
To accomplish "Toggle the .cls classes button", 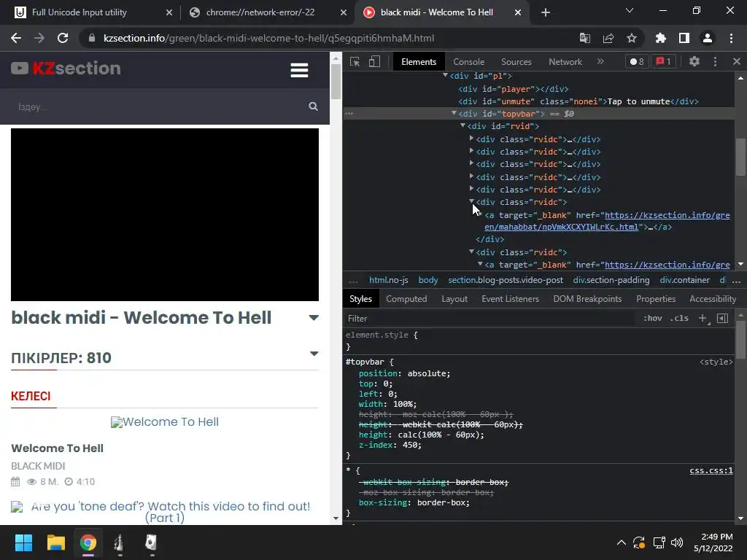I will pyautogui.click(x=679, y=318).
